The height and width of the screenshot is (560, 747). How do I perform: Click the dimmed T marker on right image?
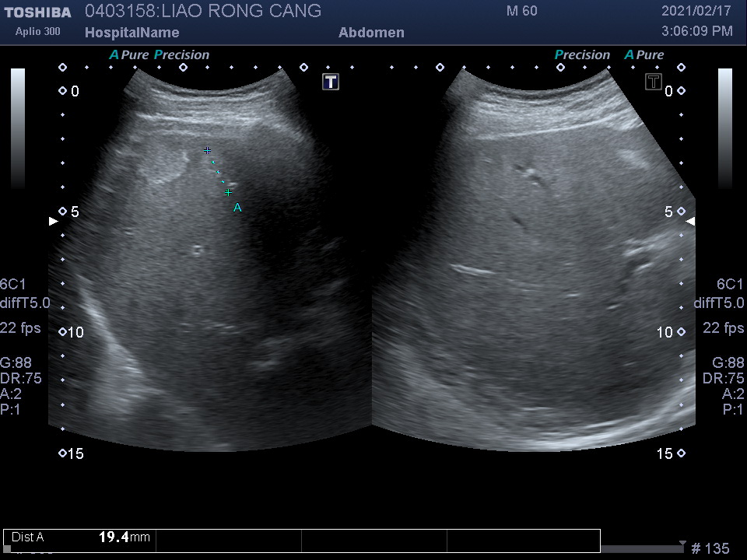coord(654,82)
